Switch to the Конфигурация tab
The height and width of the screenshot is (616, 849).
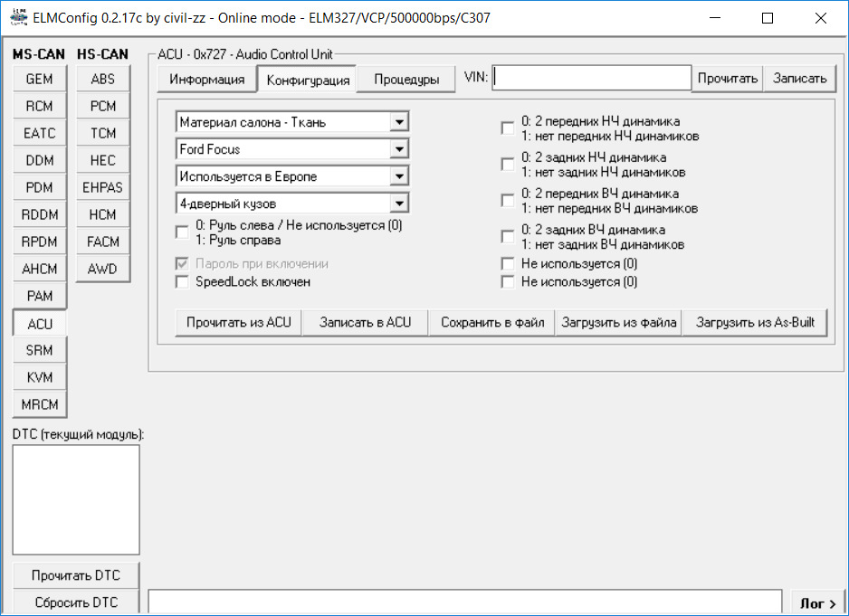coord(308,81)
